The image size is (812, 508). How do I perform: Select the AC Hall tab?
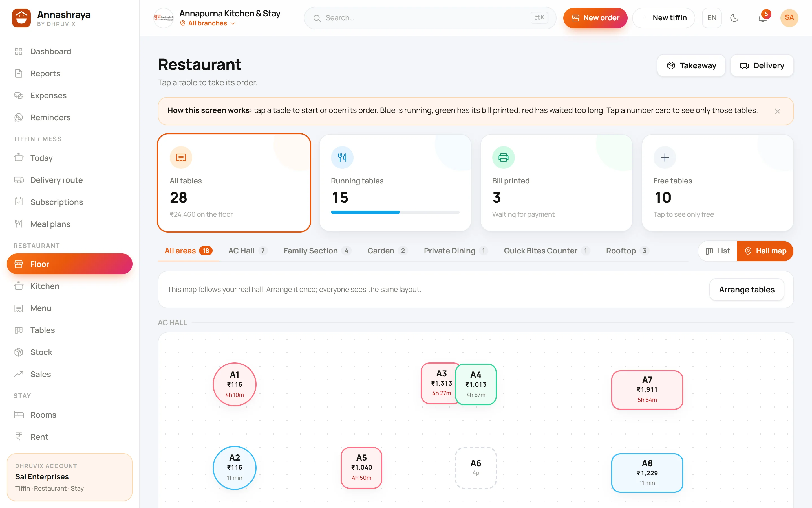click(248, 251)
